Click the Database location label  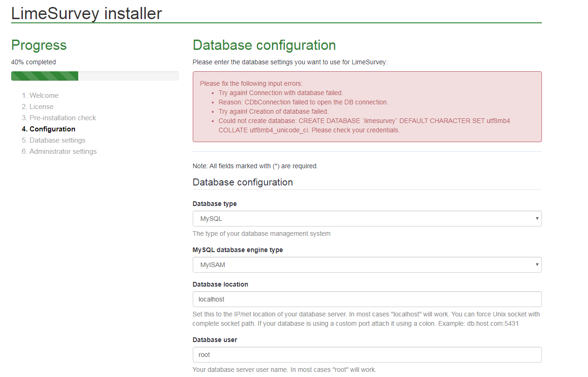point(220,284)
